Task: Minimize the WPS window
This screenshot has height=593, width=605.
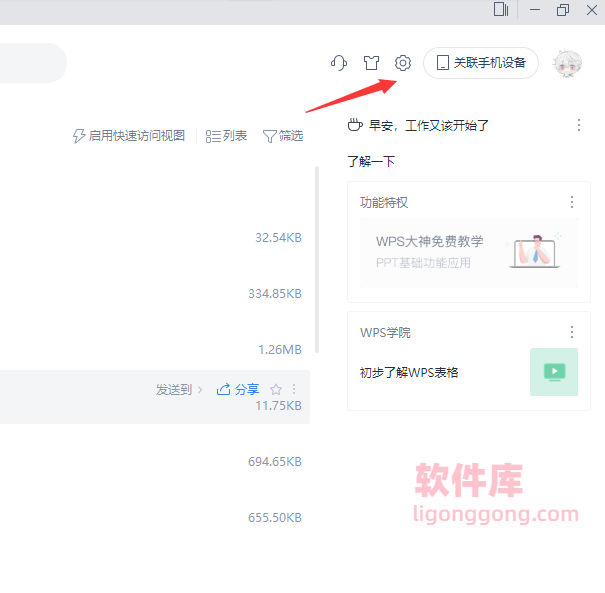Action: (534, 10)
